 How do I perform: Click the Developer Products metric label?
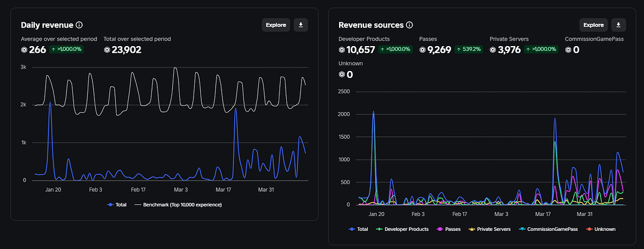[364, 39]
